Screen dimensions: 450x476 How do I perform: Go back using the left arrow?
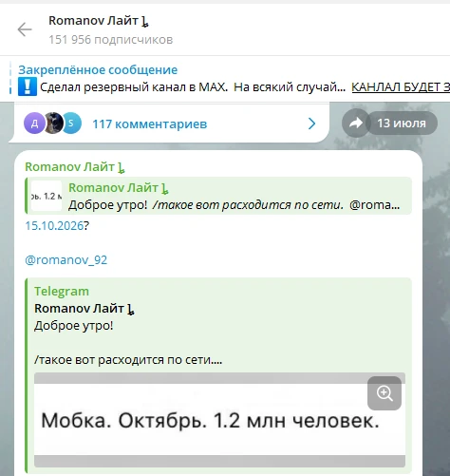coord(25,29)
